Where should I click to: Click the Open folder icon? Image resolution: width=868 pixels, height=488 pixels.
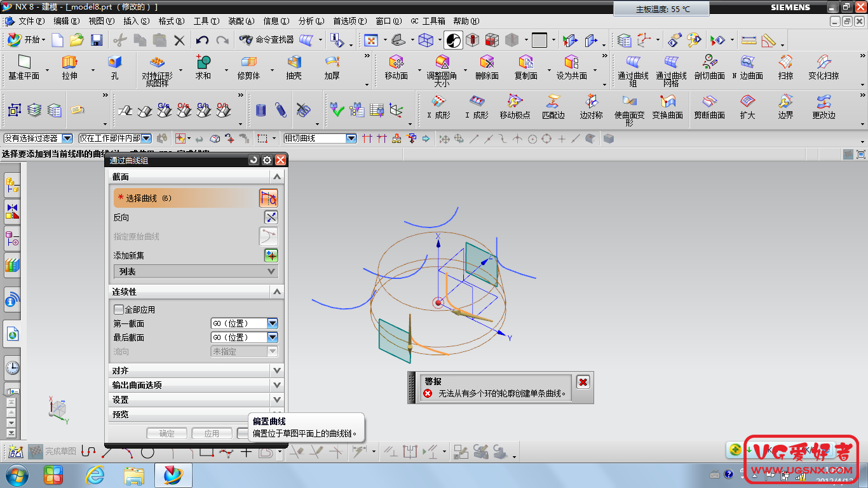77,40
